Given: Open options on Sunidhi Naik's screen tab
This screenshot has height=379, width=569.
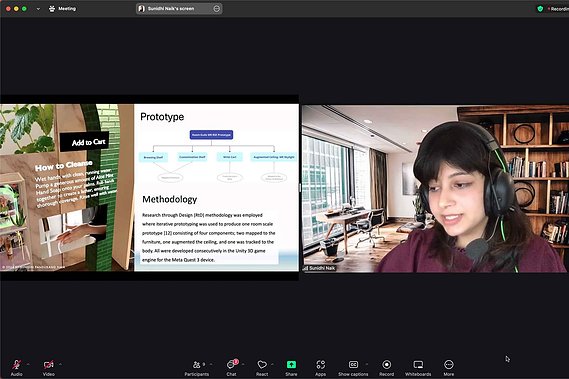Looking at the screenshot, I should coord(217,8).
